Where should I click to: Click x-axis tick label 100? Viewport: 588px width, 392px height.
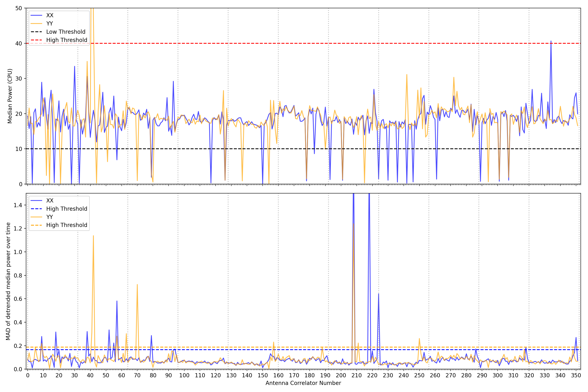point(184,376)
